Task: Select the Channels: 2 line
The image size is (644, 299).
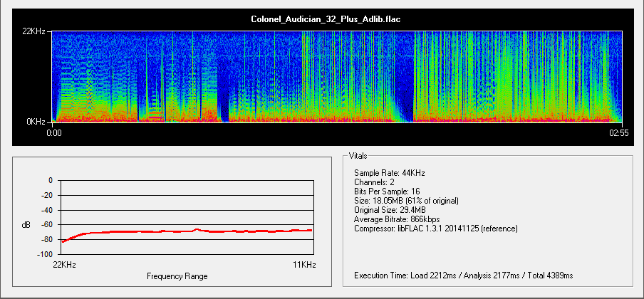Action: [375, 182]
